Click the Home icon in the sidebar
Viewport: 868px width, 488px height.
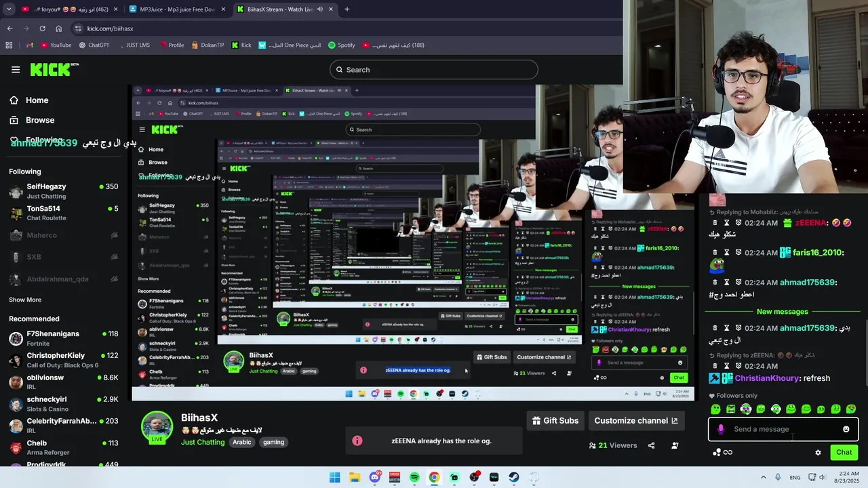(14, 100)
